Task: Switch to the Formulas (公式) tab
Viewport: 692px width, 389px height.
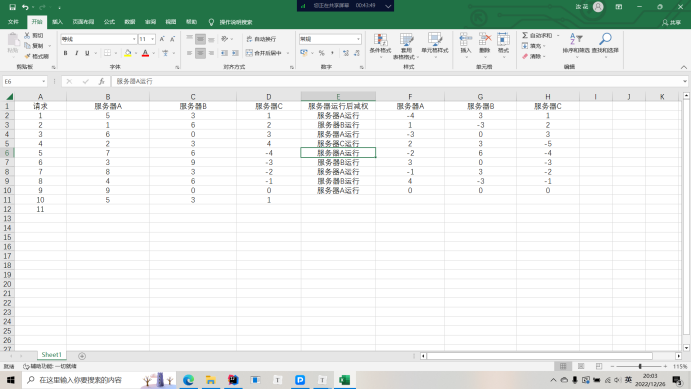Action: pyautogui.click(x=109, y=22)
